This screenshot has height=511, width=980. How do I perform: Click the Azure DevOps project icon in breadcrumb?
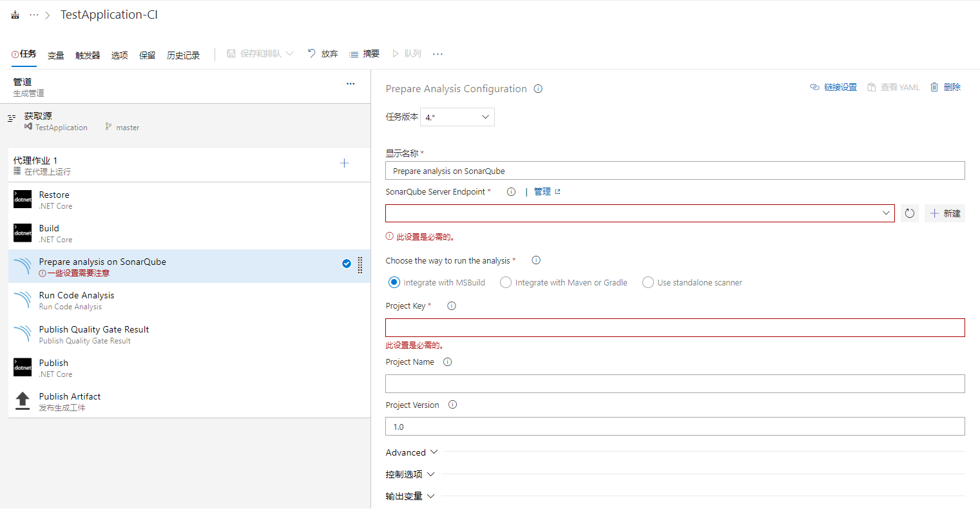click(x=15, y=15)
